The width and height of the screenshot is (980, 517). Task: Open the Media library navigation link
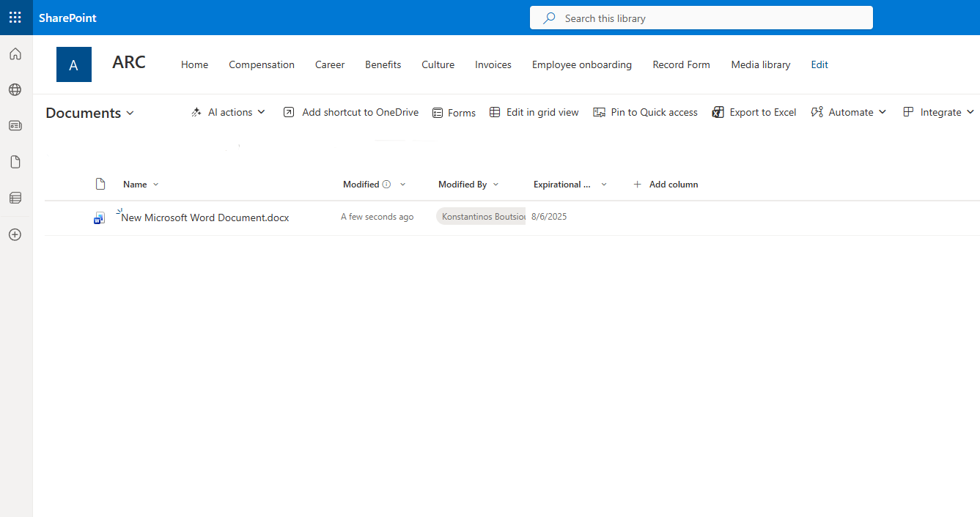click(760, 64)
